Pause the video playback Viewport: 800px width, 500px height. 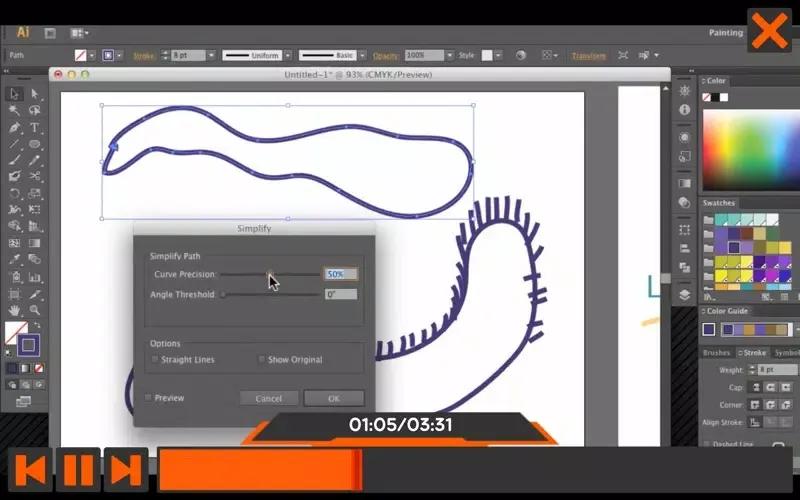click(78, 470)
